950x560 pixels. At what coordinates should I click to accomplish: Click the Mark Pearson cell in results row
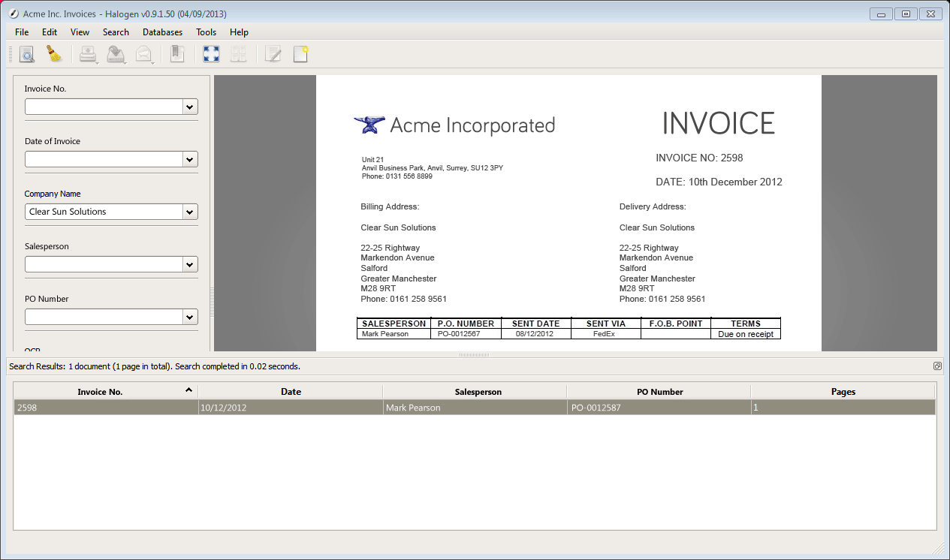pyautogui.click(x=475, y=408)
